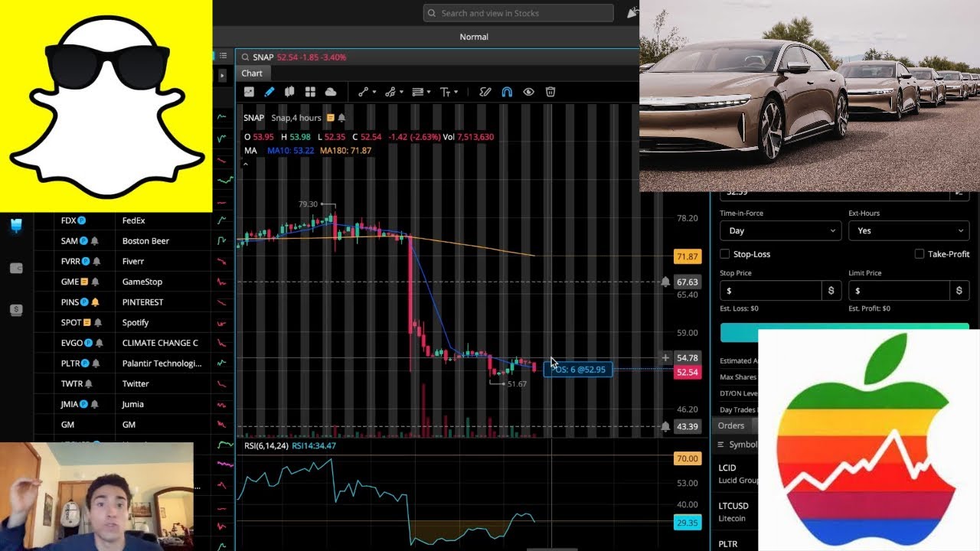Click the POS: 6 @52.95 position label
The image size is (980, 551).
tap(578, 369)
